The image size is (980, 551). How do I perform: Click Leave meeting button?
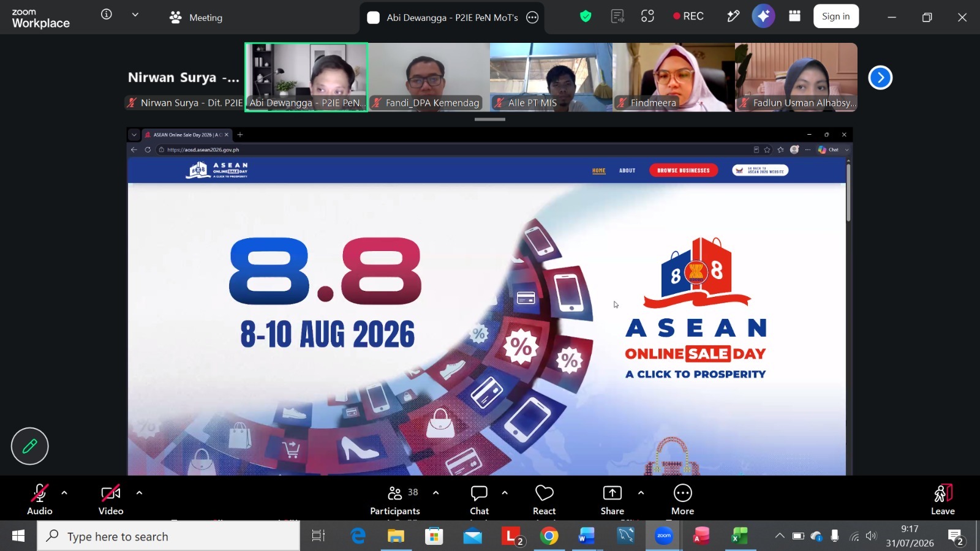(x=943, y=500)
